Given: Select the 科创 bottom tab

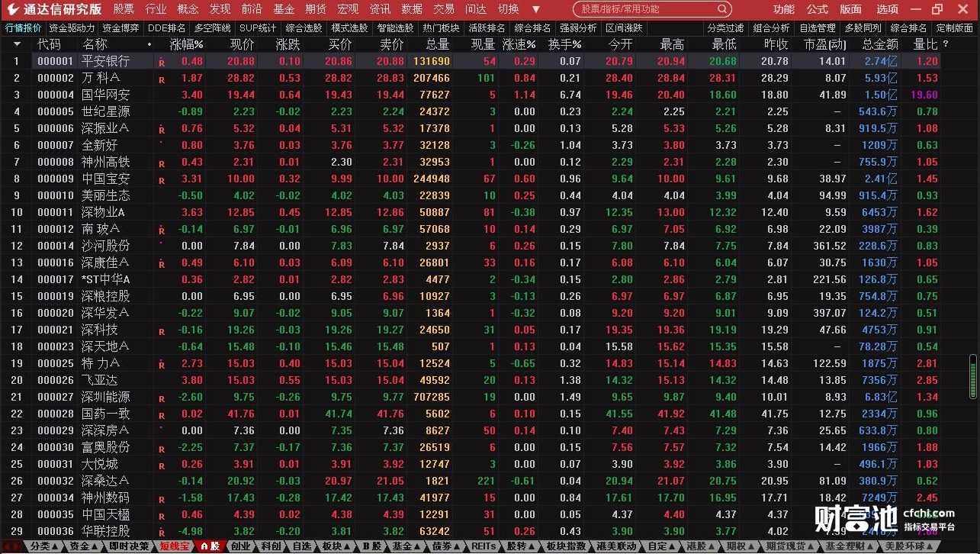Looking at the screenshot, I should click(271, 546).
